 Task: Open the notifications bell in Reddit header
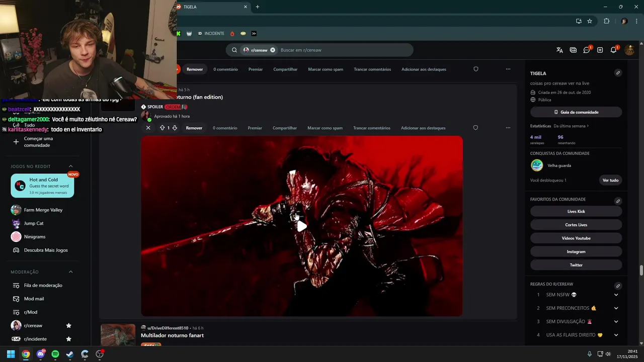tap(613, 50)
